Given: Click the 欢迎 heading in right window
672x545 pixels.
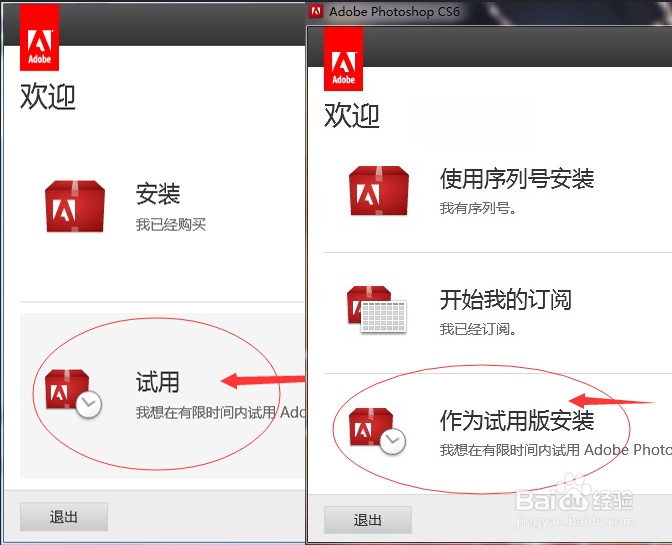Looking at the screenshot, I should click(x=351, y=115).
